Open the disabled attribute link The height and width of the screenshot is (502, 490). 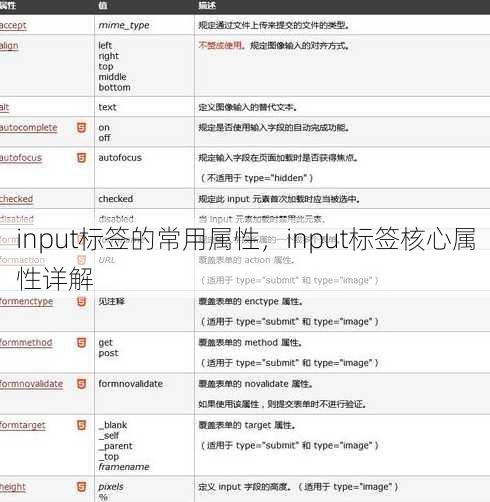17,219
